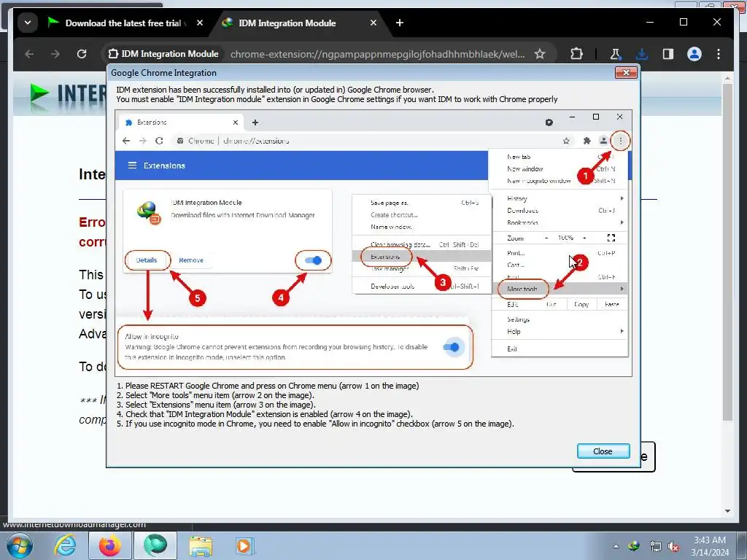The width and height of the screenshot is (747, 560).
Task: Show Chrome downloads icon
Action: click(x=642, y=54)
